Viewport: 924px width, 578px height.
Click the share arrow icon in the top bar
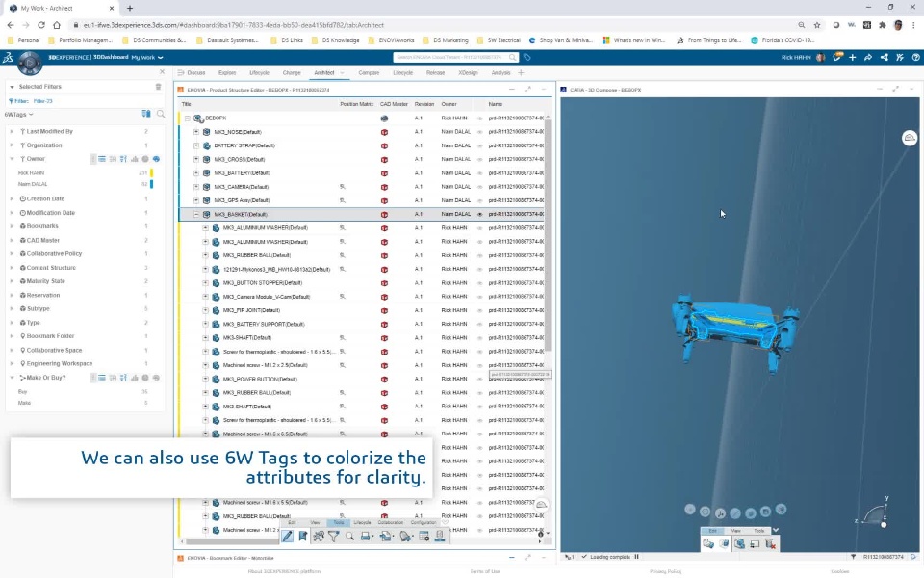tap(868, 57)
